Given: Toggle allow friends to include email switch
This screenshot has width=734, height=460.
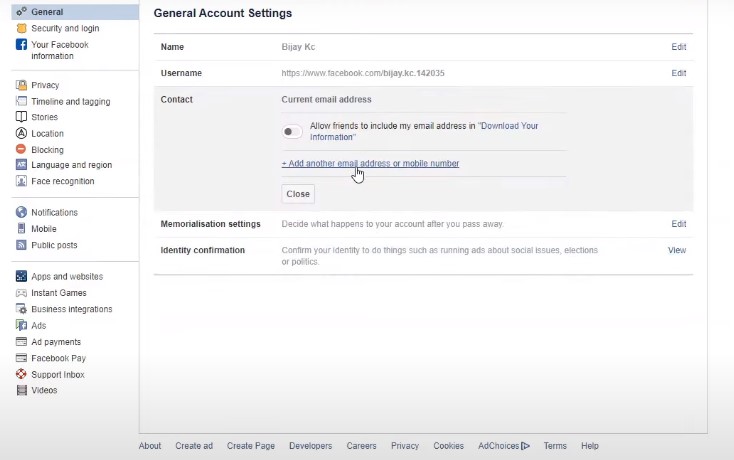Looking at the screenshot, I should 292,131.
